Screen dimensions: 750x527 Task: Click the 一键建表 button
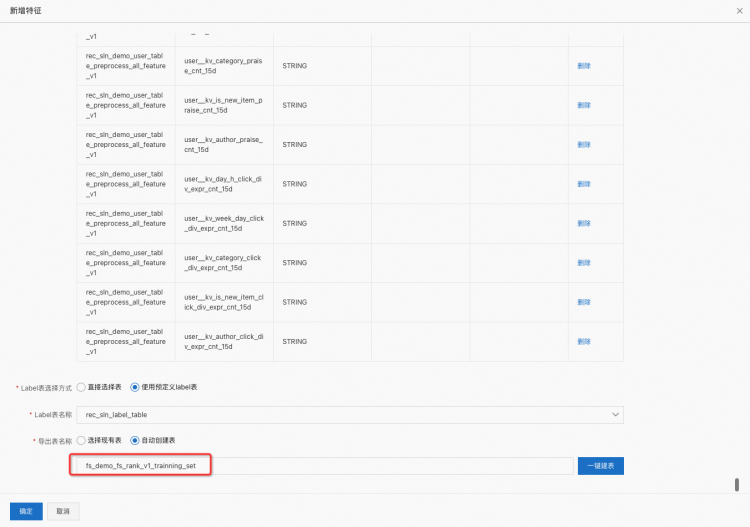point(600,466)
